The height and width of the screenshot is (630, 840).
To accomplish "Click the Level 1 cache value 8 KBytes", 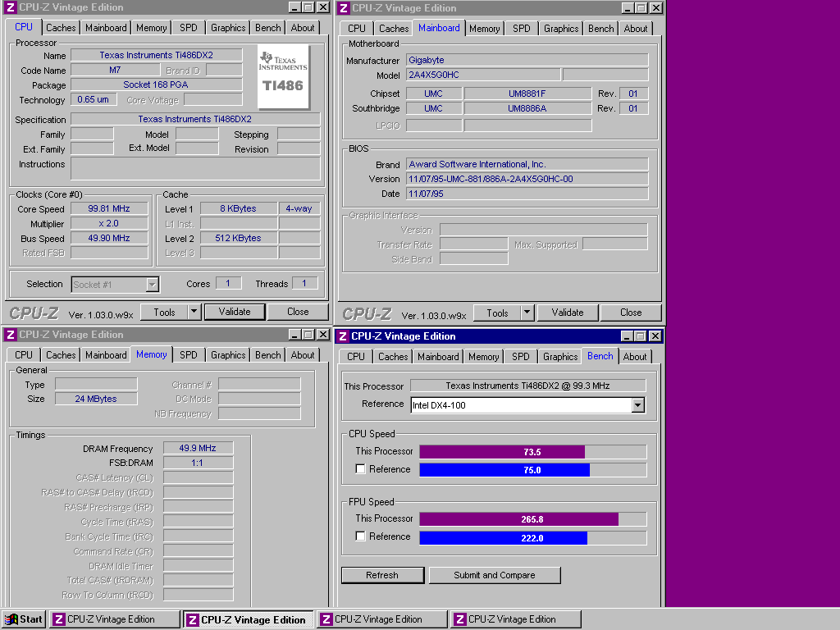I will [x=239, y=209].
